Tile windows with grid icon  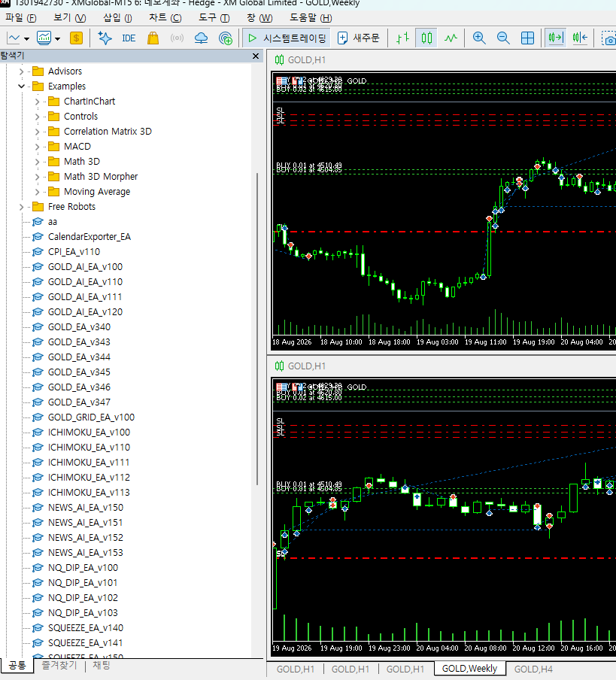[527, 38]
